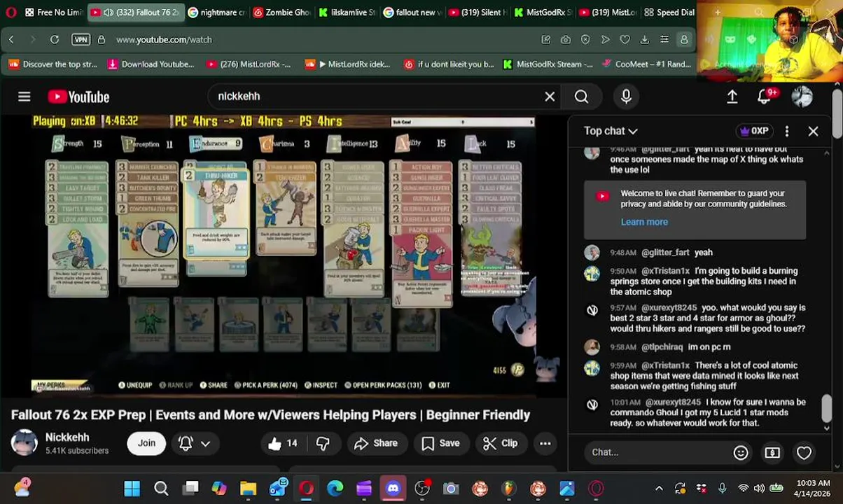This screenshot has width=843, height=504.
Task: Open Download Youtube bookmark
Action: [x=151, y=64]
